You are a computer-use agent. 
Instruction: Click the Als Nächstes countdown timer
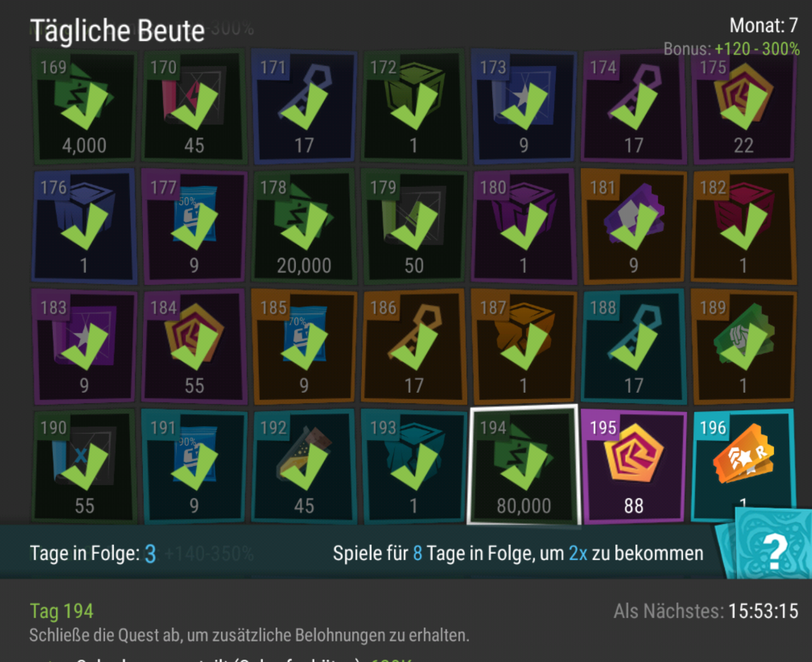tap(706, 611)
